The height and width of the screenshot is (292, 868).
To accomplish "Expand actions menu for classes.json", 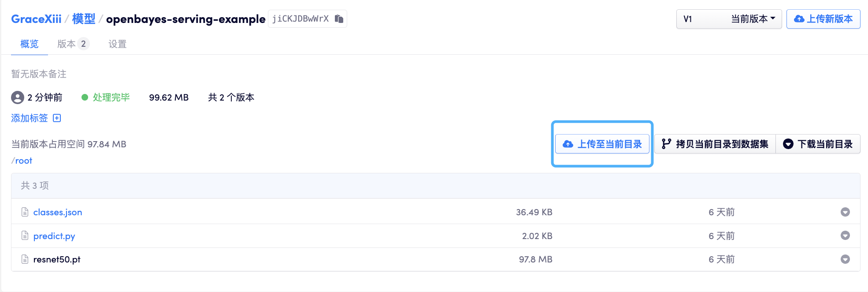I will pos(845,212).
